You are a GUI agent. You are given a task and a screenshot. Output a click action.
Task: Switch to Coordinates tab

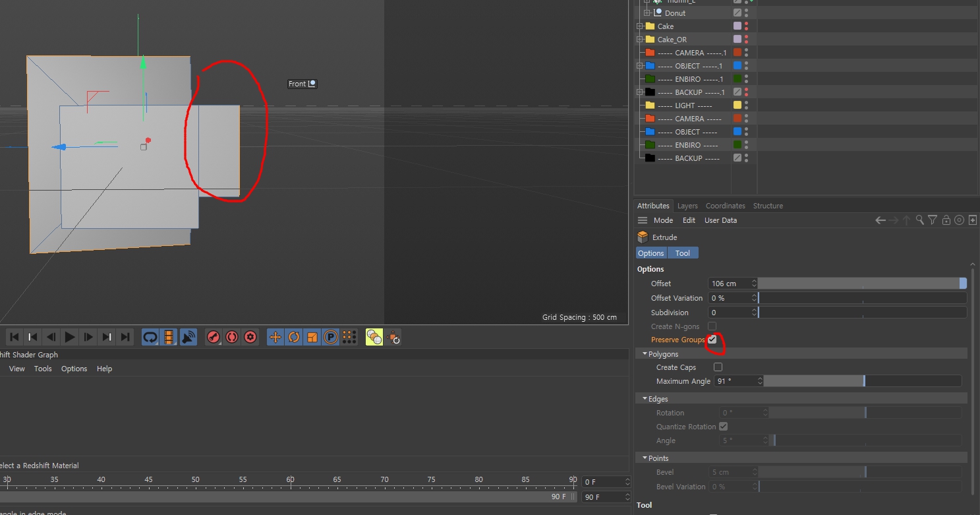pyautogui.click(x=725, y=206)
